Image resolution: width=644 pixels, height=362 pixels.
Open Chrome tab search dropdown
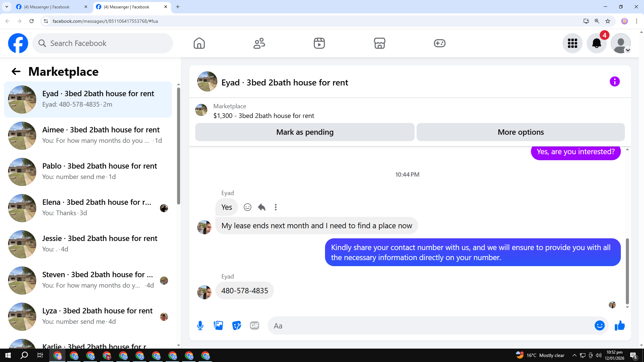click(7, 7)
